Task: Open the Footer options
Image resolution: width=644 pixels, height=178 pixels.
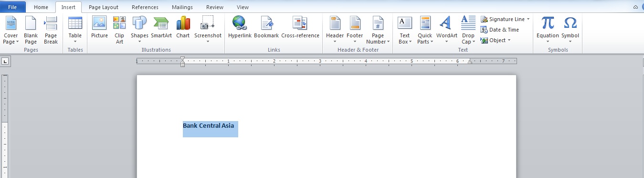Action: 355,30
